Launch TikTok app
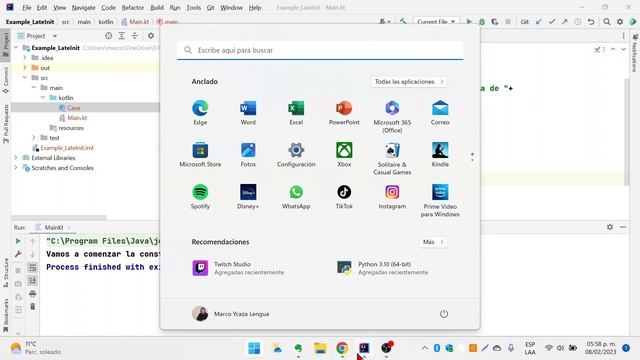Image resolution: width=640 pixels, height=360 pixels. coord(344,197)
